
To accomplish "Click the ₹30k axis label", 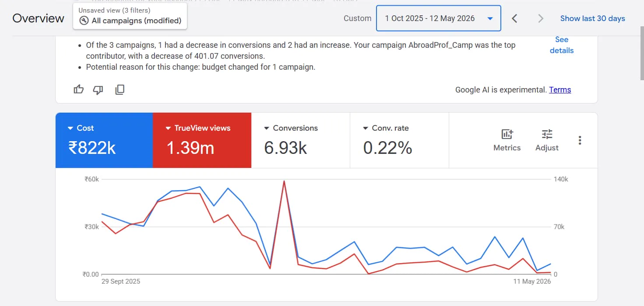I will 91,227.
